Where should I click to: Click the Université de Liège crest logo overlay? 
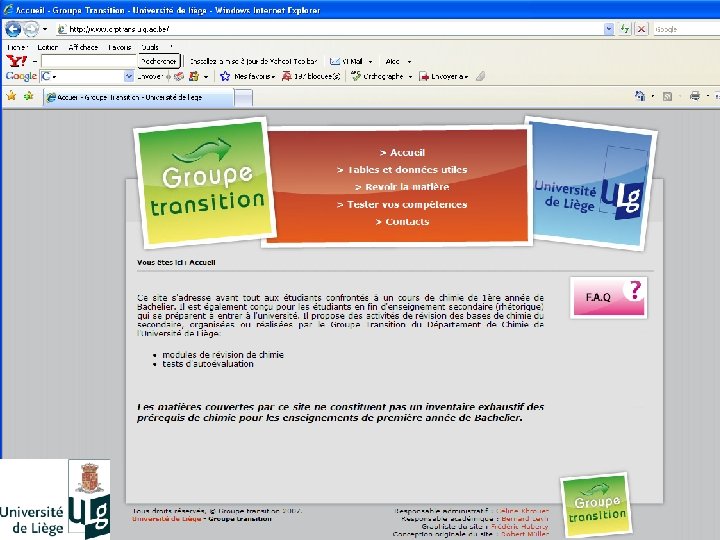pos(55,500)
